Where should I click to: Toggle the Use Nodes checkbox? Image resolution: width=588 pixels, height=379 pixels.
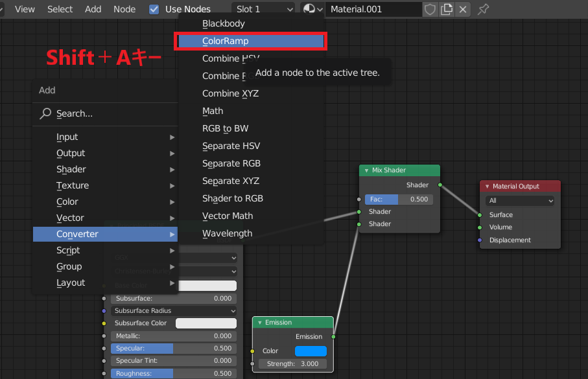pyautogui.click(x=154, y=9)
